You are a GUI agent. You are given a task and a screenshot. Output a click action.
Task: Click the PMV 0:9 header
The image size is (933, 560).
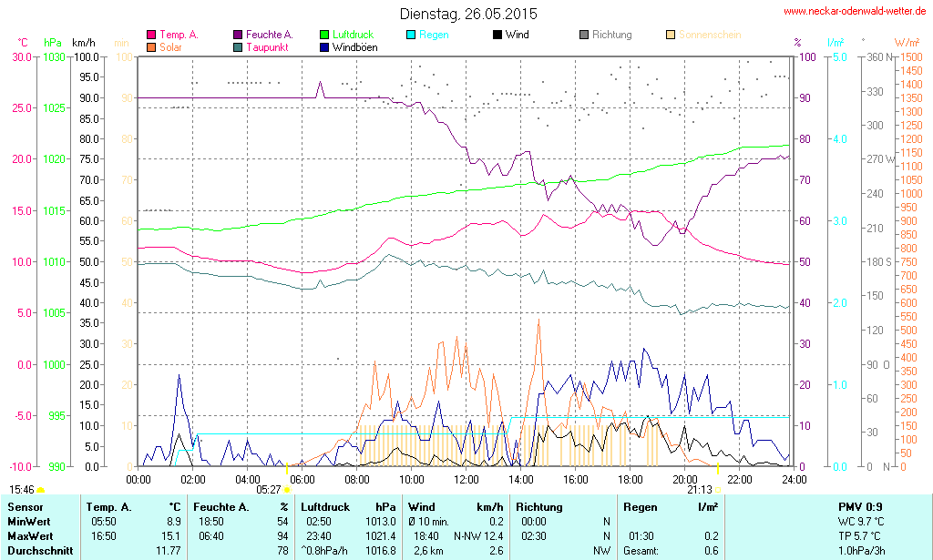(x=859, y=506)
